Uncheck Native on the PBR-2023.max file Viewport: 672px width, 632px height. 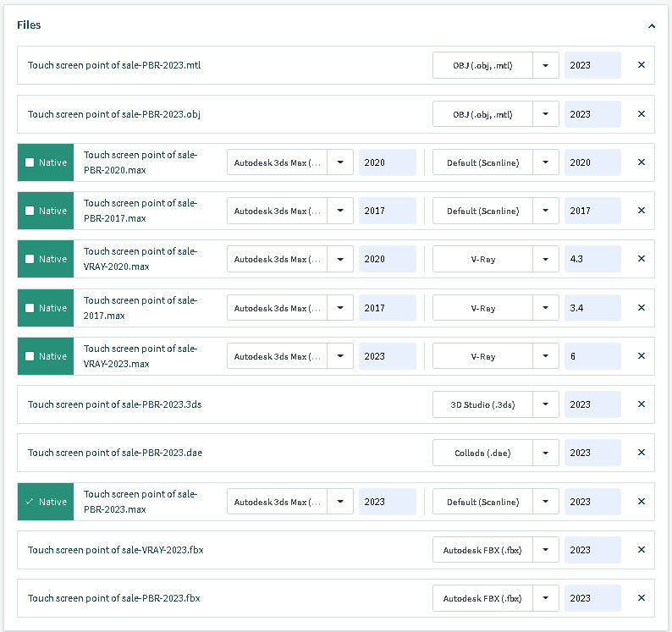click(30, 502)
